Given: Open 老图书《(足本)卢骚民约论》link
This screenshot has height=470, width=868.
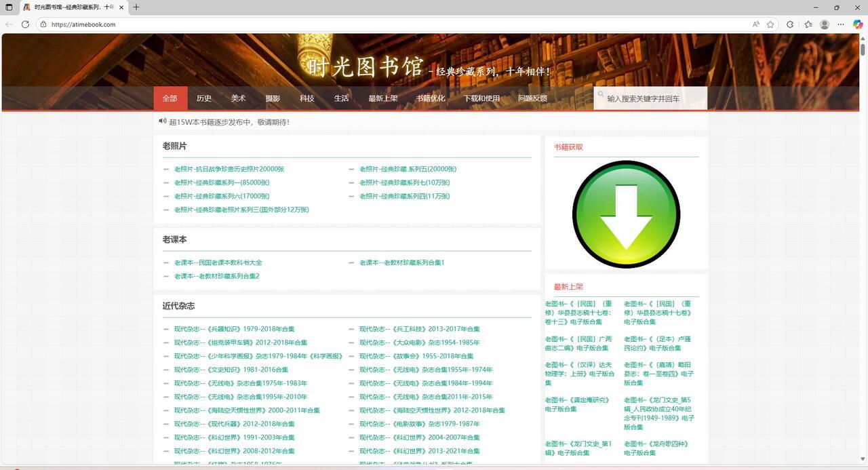Looking at the screenshot, I should (x=658, y=343).
